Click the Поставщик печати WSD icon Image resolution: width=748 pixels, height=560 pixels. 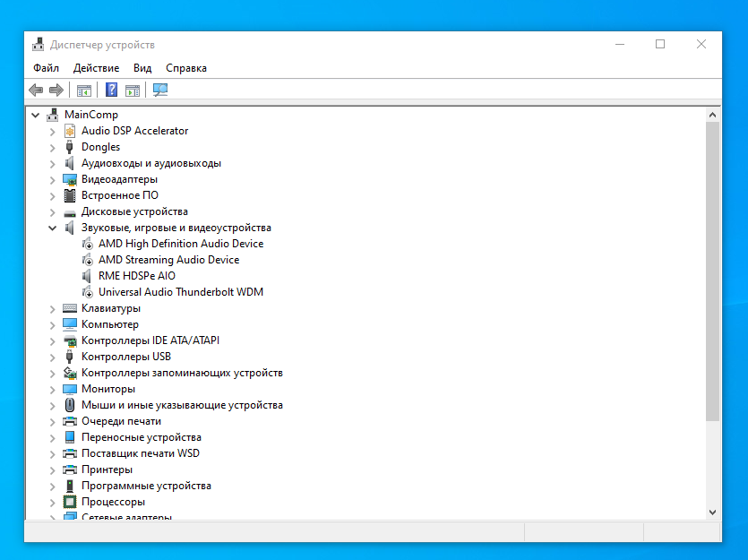click(70, 453)
